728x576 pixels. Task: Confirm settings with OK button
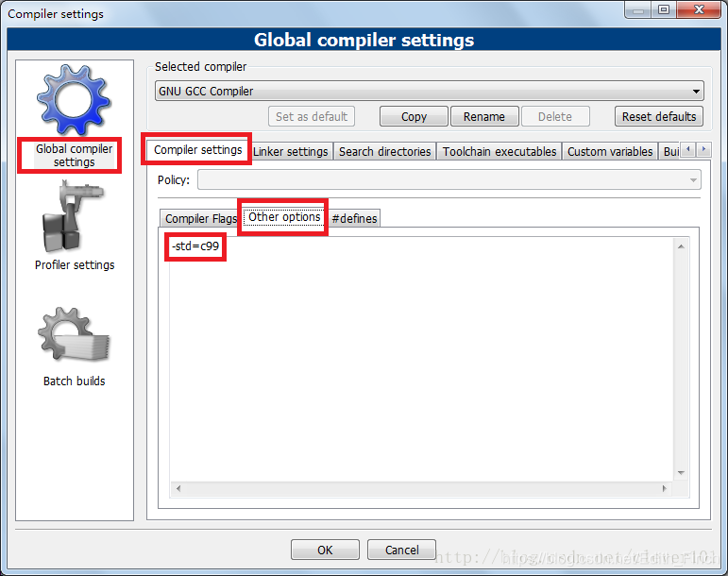pos(325,550)
